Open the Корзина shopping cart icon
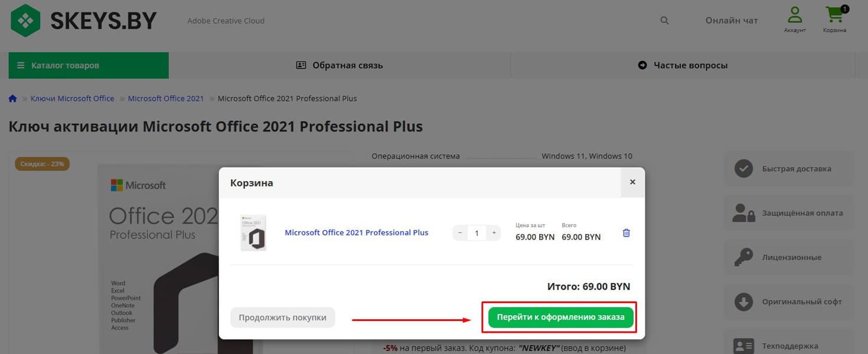Image resolution: width=868 pixels, height=354 pixels. [x=834, y=15]
